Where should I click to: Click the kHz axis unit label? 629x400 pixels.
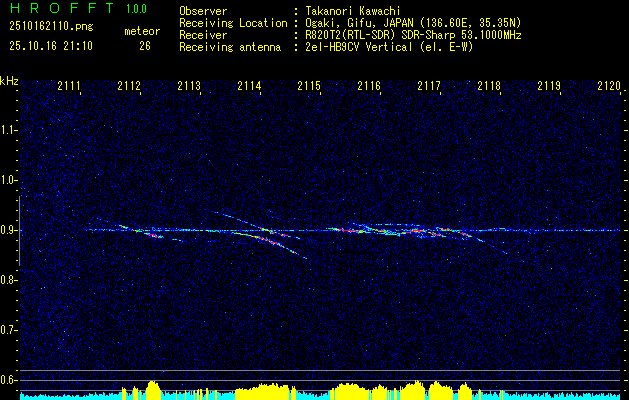[9, 81]
